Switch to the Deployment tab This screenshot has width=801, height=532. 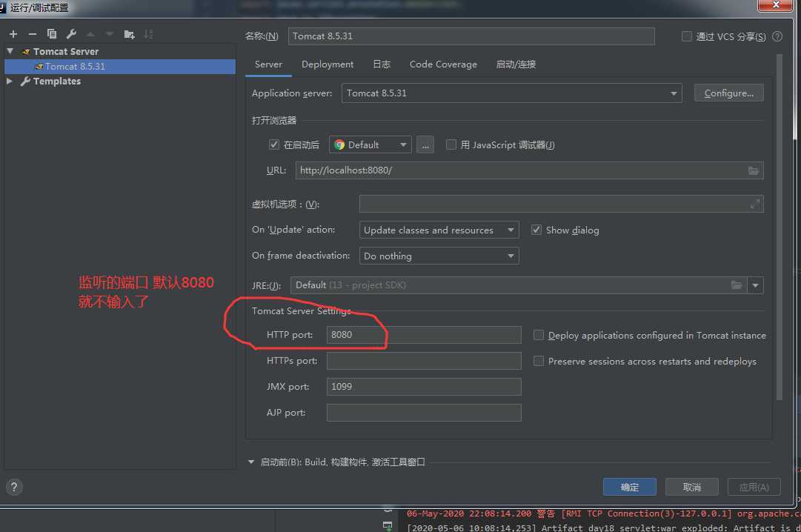(x=328, y=64)
